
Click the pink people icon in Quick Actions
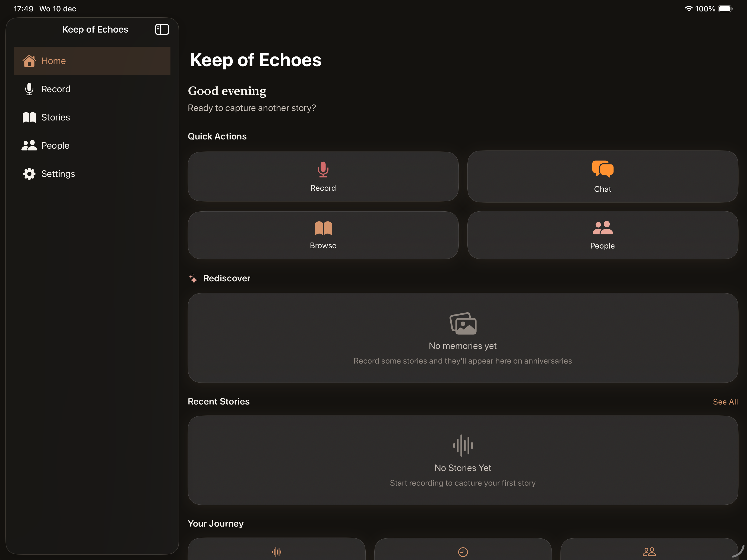[x=603, y=228]
